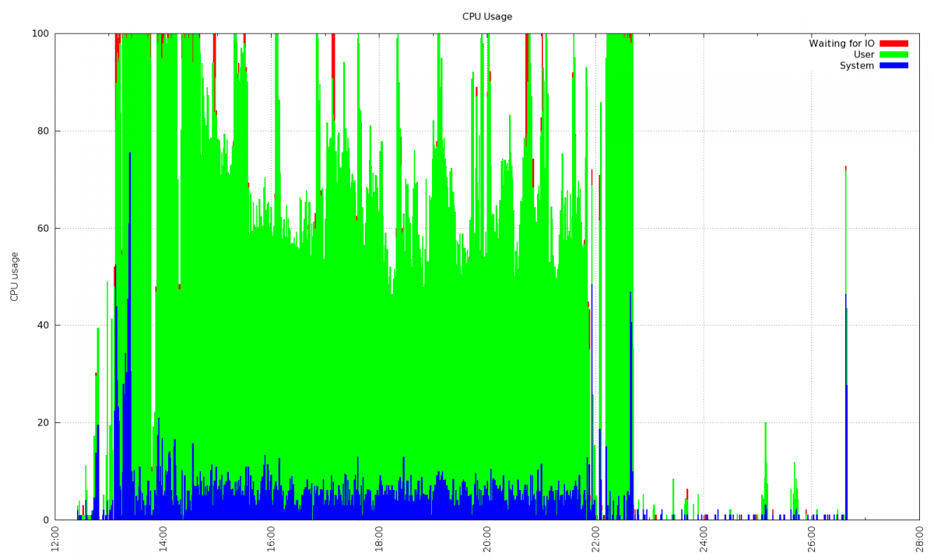934x560 pixels.
Task: Click the red Waiting for IO legend swatch
Action: pyautogui.click(x=894, y=44)
